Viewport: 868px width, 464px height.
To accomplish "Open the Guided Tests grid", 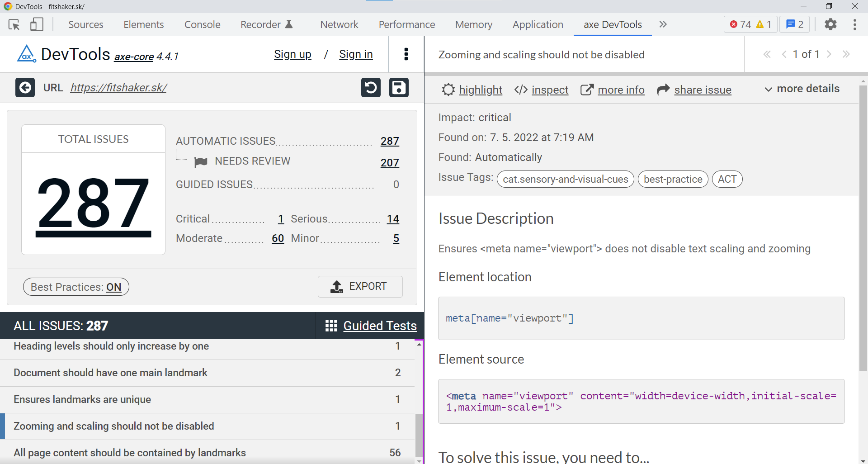I will (371, 326).
